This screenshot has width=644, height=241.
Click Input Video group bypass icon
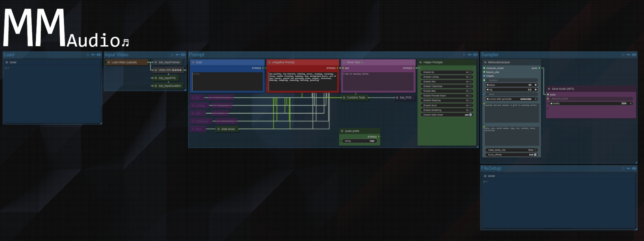pos(177,55)
